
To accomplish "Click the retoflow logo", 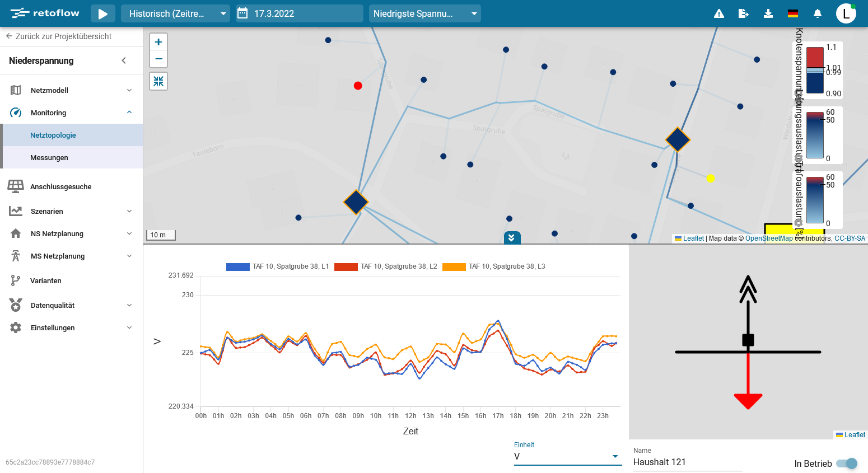I will 45,13.
